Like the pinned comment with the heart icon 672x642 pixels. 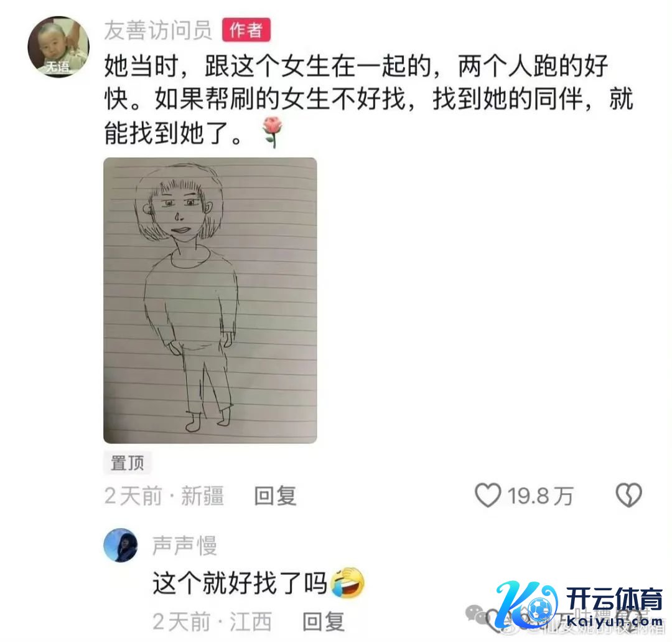pyautogui.click(x=488, y=495)
